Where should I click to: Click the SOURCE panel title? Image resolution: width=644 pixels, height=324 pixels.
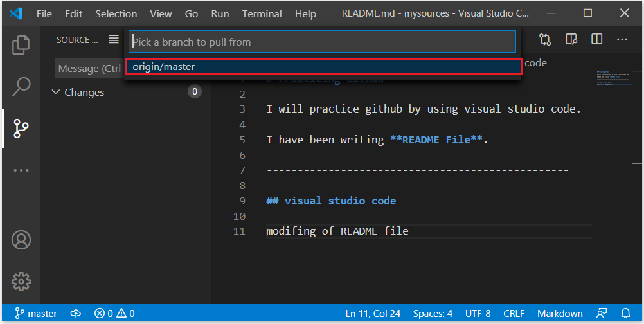(77, 40)
